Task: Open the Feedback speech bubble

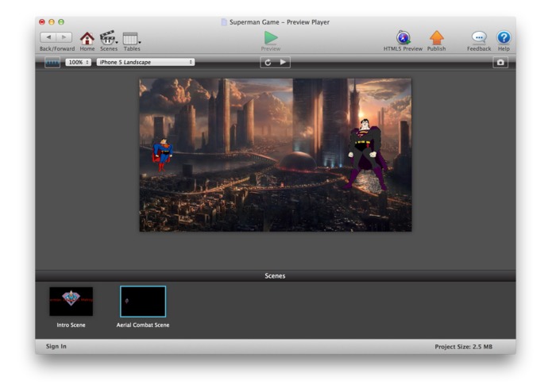Action: point(479,37)
